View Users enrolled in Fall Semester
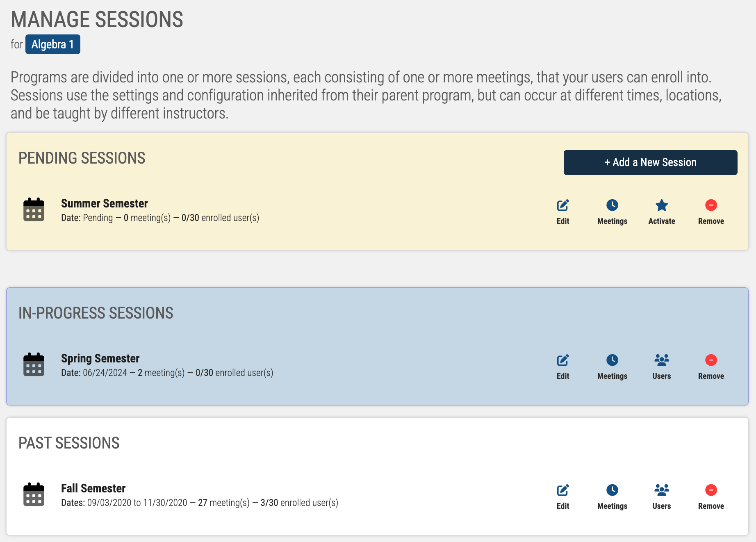756x542 pixels. tap(662, 497)
